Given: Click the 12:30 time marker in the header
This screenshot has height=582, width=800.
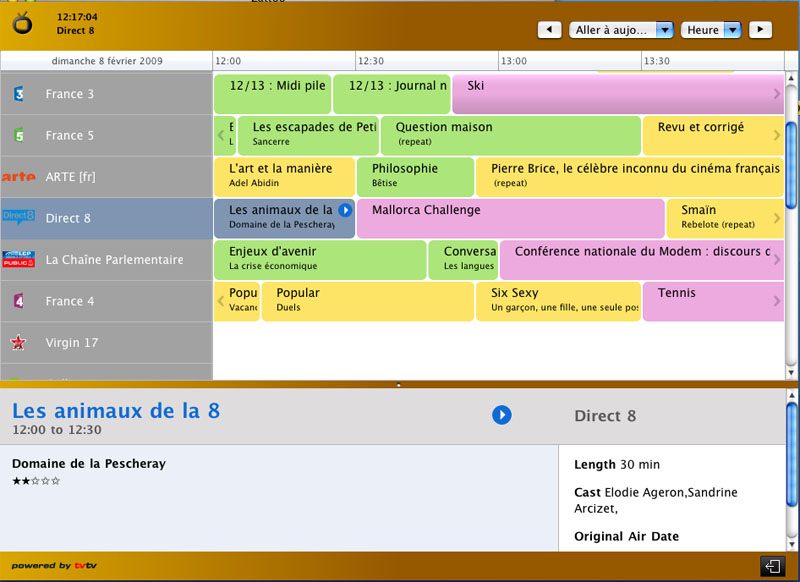Looking at the screenshot, I should pyautogui.click(x=371, y=61).
